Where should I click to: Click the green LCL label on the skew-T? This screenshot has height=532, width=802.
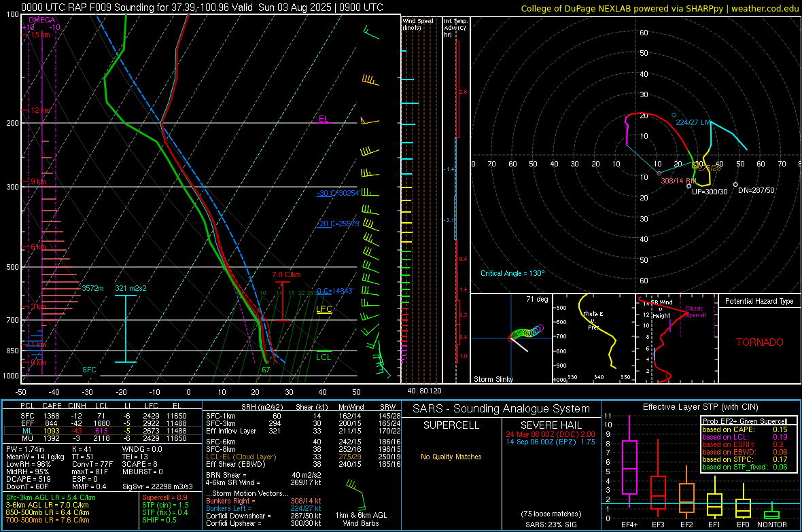point(324,357)
